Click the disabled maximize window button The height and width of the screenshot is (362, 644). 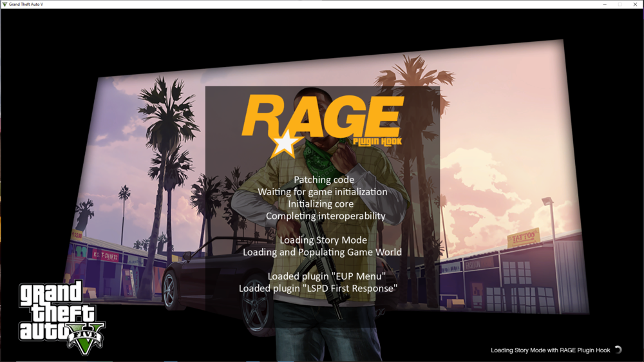click(620, 4)
